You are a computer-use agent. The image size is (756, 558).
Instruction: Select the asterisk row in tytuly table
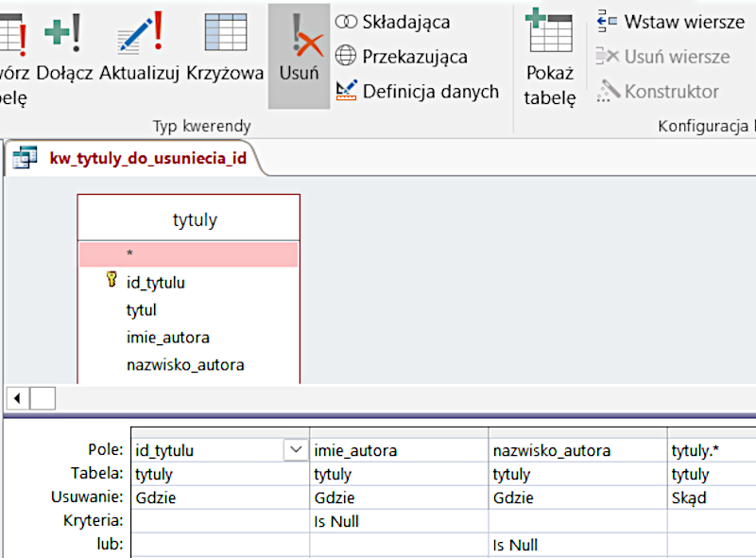tap(188, 253)
